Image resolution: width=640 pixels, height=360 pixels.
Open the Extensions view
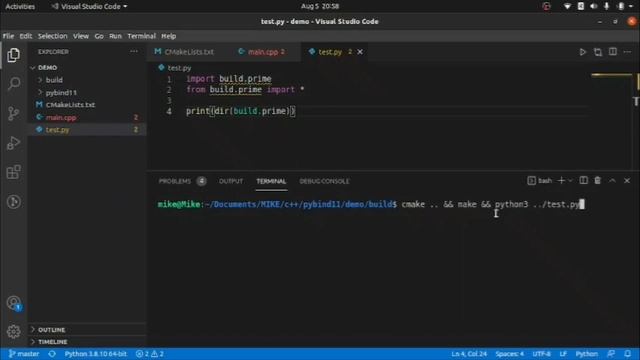(13, 172)
